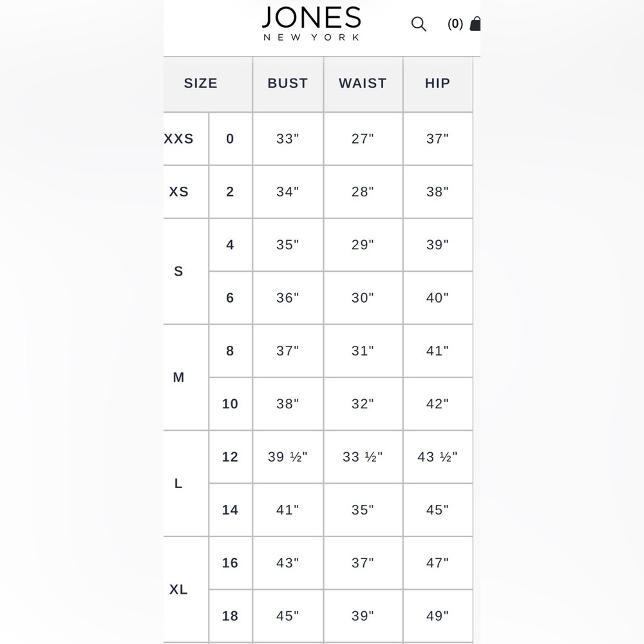Select the SIZE column header

tap(200, 83)
